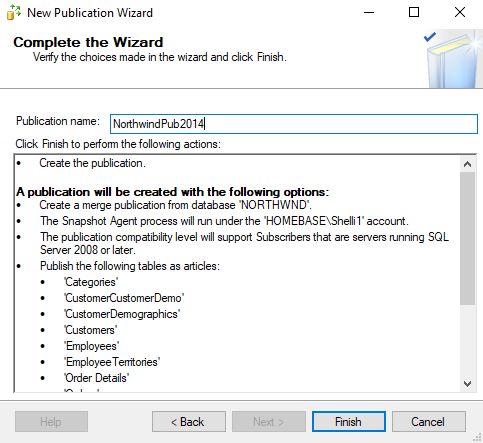Click the Cancel button
The height and width of the screenshot is (443, 483).
click(x=429, y=422)
